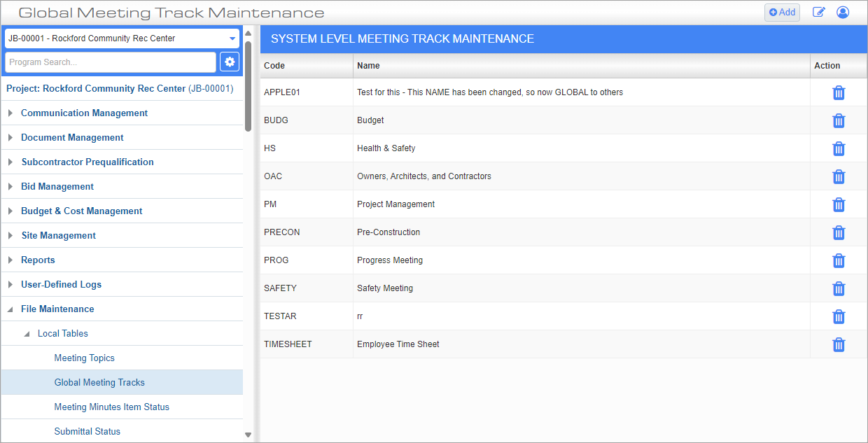Delete the PROG meeting track
The image size is (868, 443).
[839, 260]
